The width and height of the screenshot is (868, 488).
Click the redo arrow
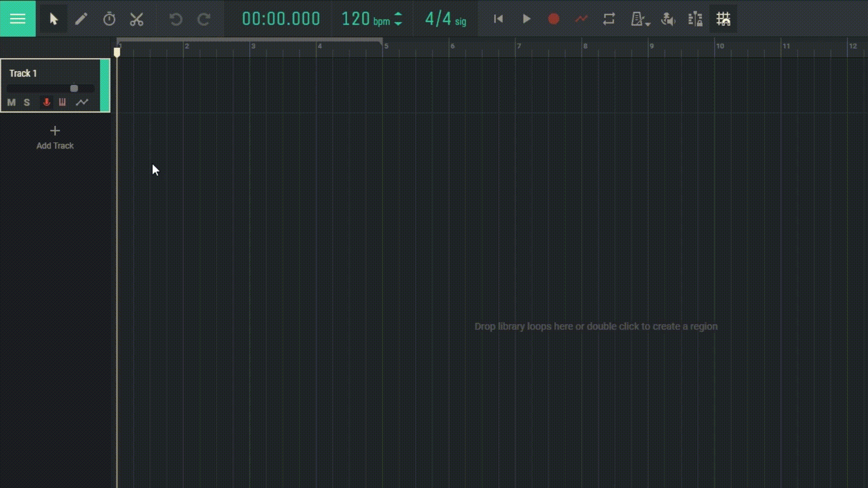[x=204, y=19]
